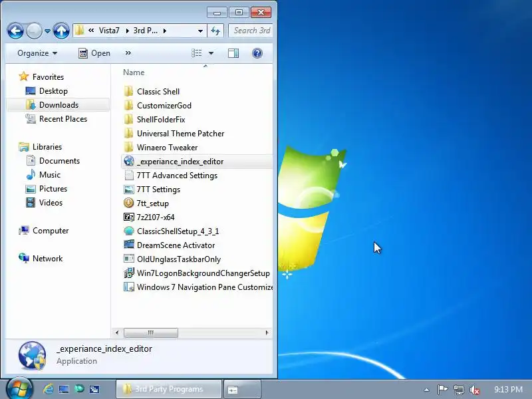Viewport: 532px width, 399px height.
Task: Select the CustomizerGod folder icon
Action: (128, 105)
